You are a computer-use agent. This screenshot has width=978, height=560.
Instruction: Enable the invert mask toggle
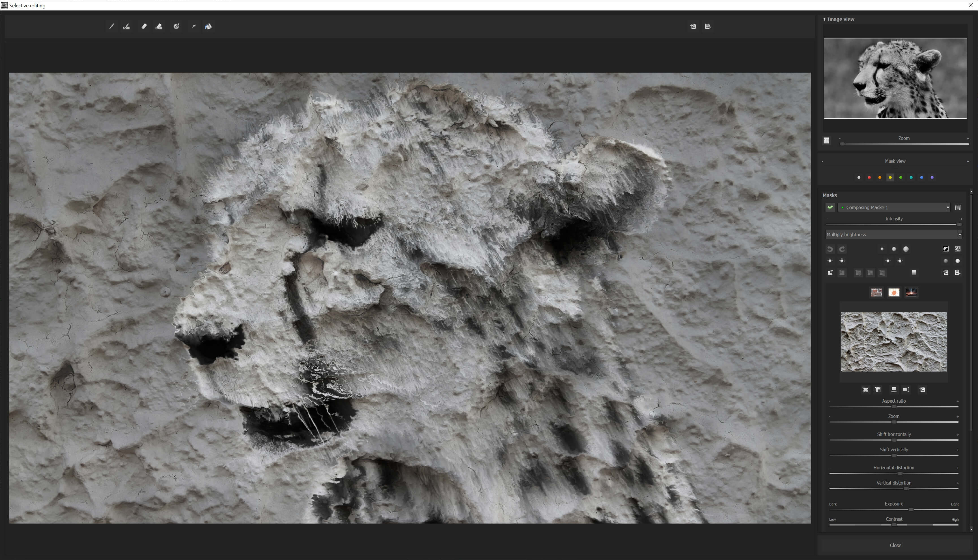click(x=946, y=249)
